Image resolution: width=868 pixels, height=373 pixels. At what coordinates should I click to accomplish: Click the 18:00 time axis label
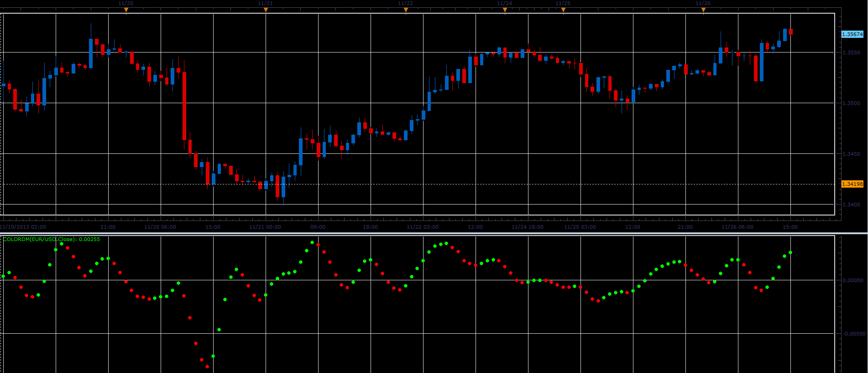point(370,227)
